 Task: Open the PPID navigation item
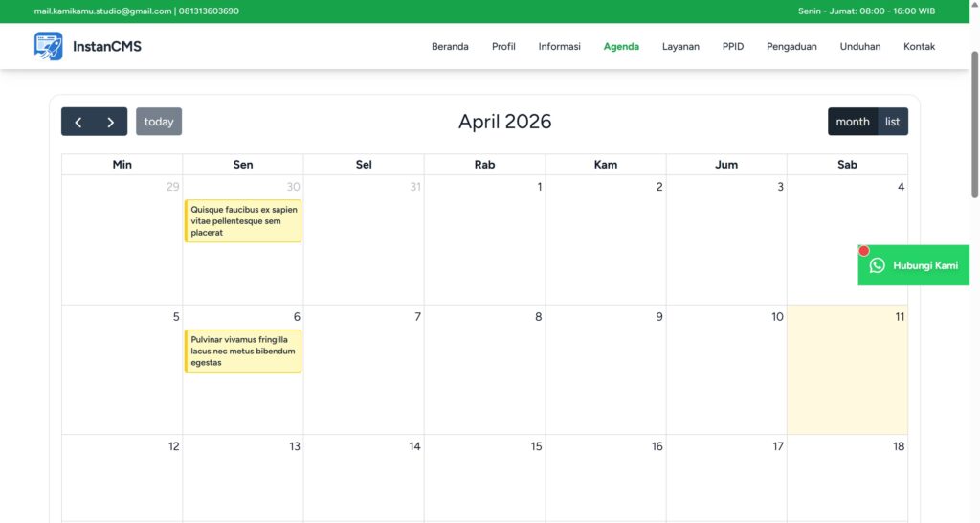coord(733,46)
